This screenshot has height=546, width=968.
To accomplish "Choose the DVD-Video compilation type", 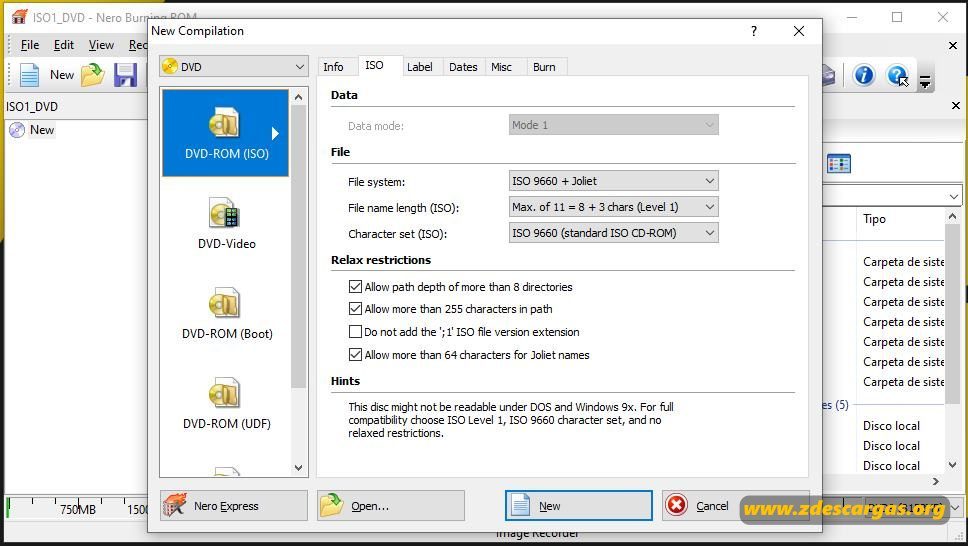I will click(x=226, y=223).
